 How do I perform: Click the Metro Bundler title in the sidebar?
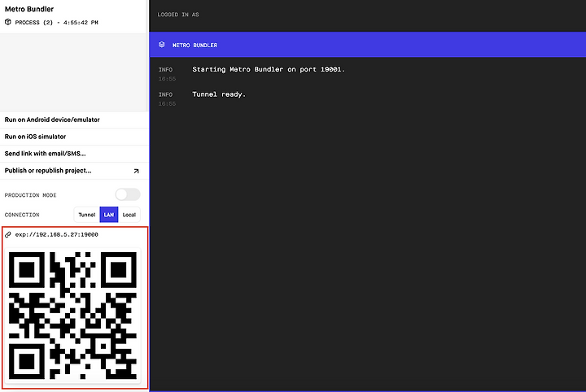pos(29,9)
